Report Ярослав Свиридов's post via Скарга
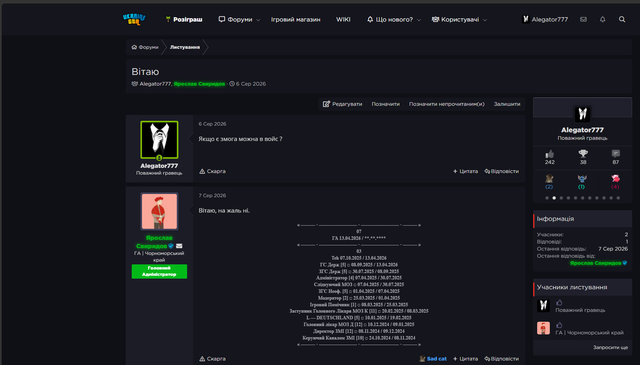 pos(212,358)
